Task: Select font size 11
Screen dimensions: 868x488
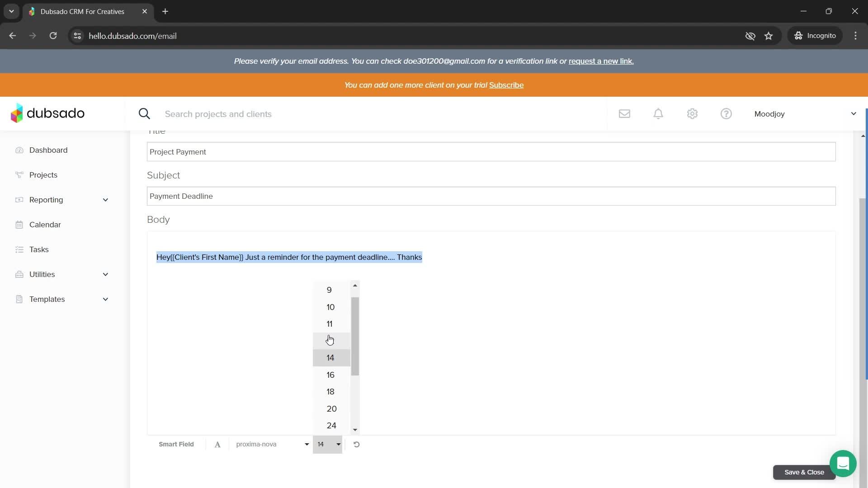Action: 331,324
